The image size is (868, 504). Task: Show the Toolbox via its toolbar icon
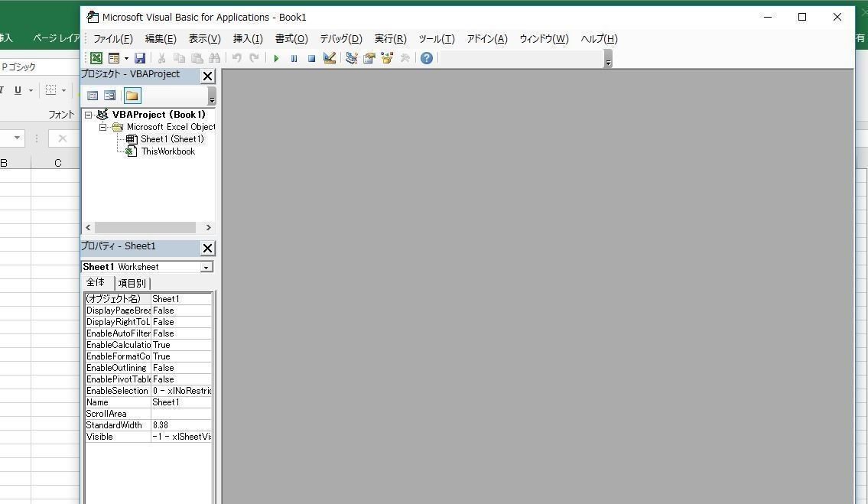(405, 57)
